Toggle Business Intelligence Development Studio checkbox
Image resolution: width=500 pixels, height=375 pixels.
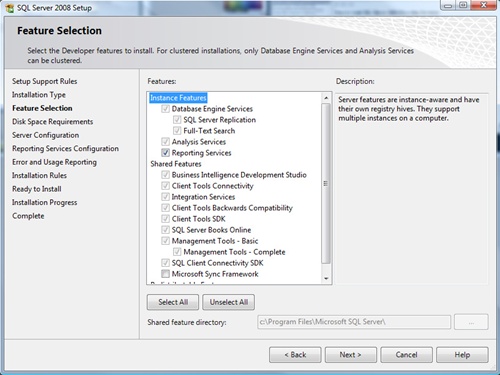[x=165, y=175]
